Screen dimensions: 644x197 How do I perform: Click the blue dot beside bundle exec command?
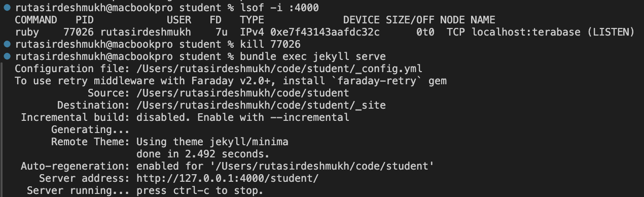pos(6,56)
